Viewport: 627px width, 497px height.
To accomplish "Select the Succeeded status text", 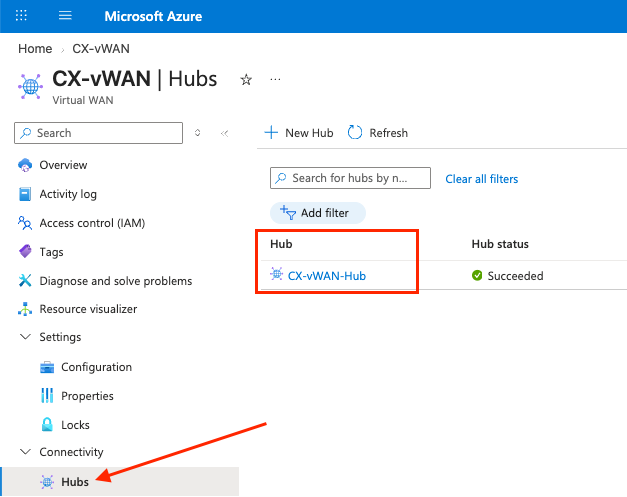I will point(515,276).
